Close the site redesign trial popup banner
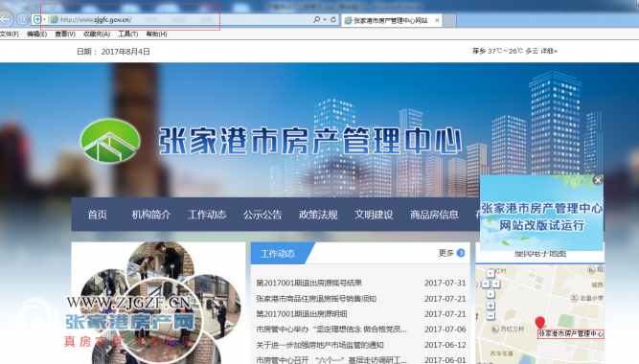Viewport: 639px width, 364px height. click(598, 180)
